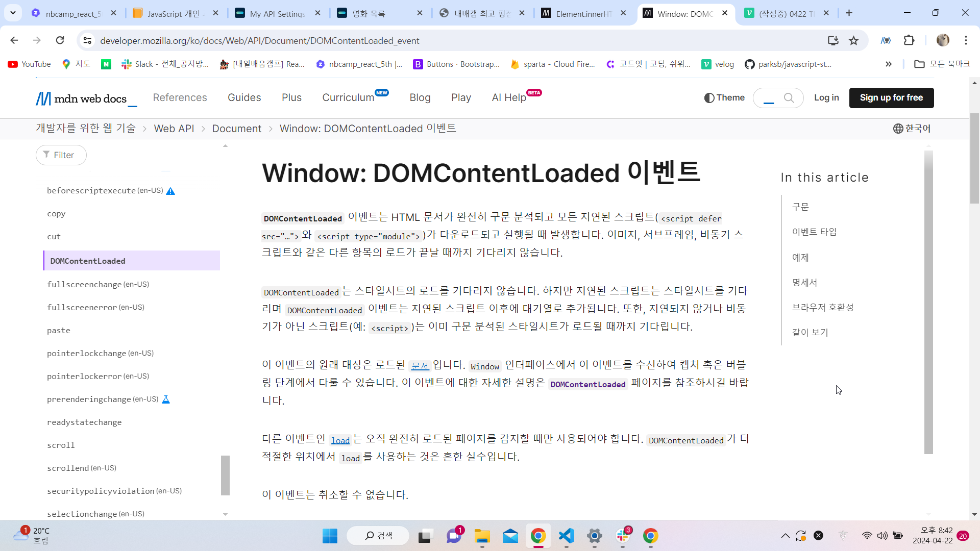Expand the tab search dropdown arrow
Screen dimensions: 980x551
13,13
